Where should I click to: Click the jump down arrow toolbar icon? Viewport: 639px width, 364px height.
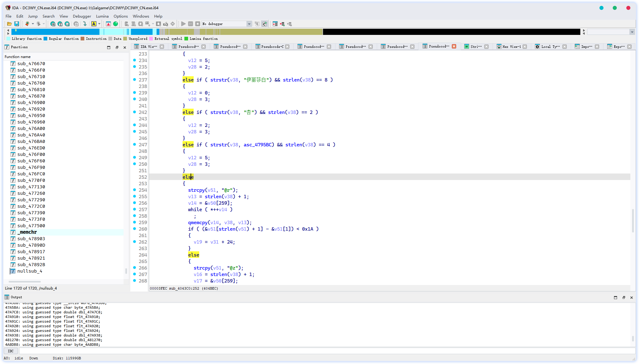point(85,24)
